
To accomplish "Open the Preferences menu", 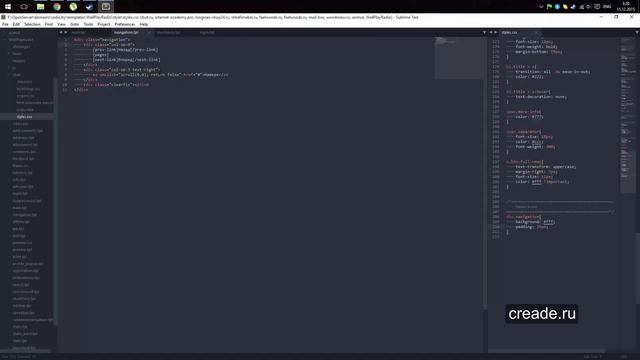I will [x=124, y=24].
